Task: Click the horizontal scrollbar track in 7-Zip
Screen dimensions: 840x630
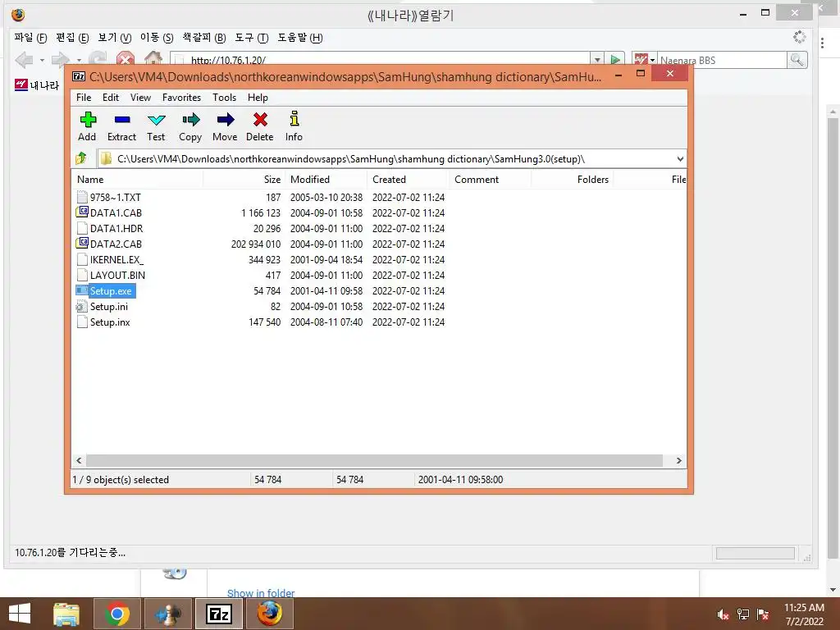Action: point(374,461)
